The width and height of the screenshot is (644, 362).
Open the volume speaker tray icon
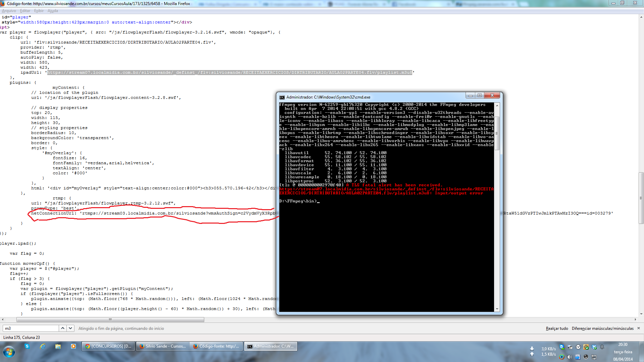click(570, 357)
